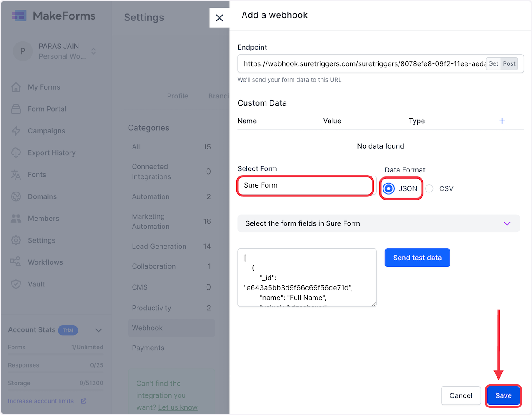Click the Fonts translate icon
Viewport: 532px width, 415px height.
[x=16, y=174]
